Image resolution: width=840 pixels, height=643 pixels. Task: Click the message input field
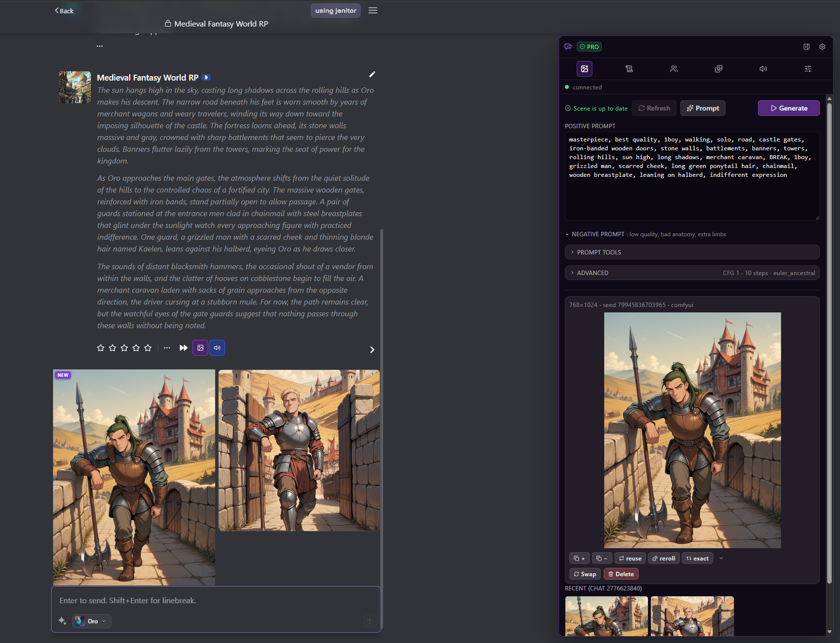[x=216, y=600]
